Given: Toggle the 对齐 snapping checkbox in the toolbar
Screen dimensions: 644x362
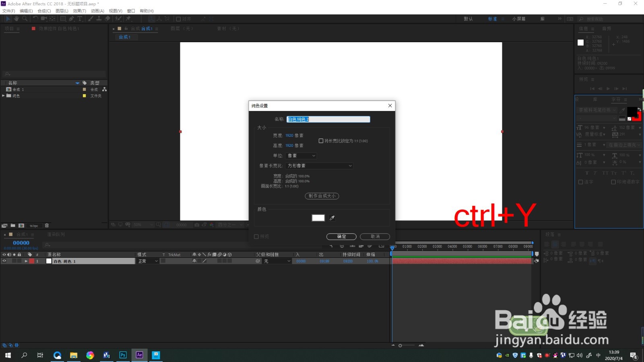Looking at the screenshot, I should [x=178, y=19].
